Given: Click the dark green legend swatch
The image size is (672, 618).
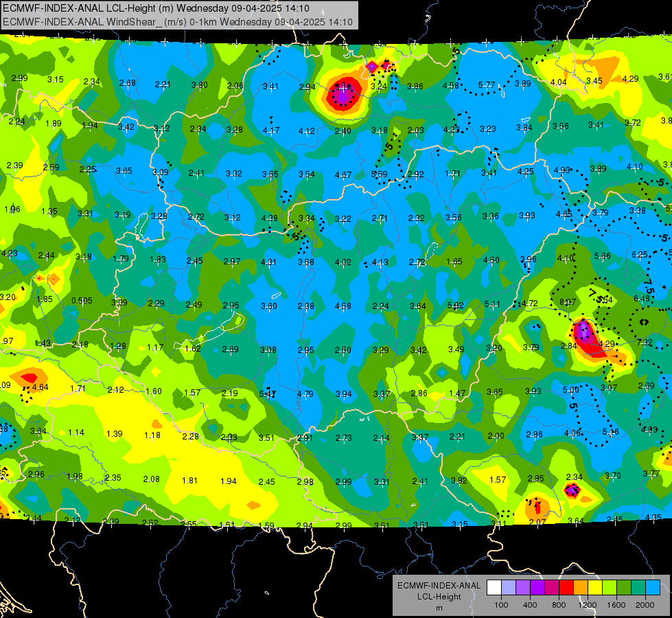Looking at the screenshot, I should coord(624,588).
